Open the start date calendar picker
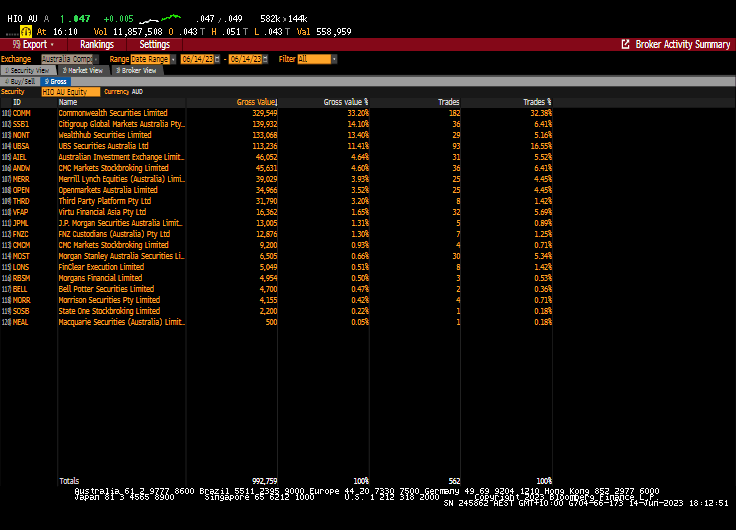Screen dimensions: 736x530 click(217, 59)
